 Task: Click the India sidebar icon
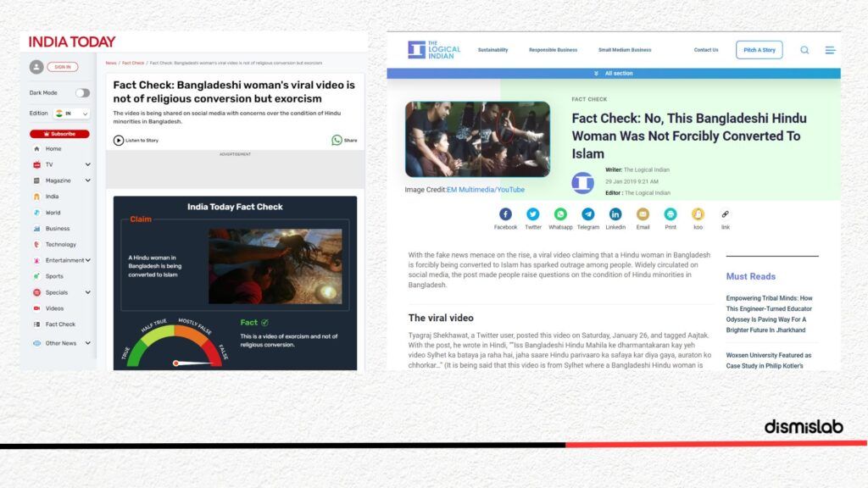(36, 197)
